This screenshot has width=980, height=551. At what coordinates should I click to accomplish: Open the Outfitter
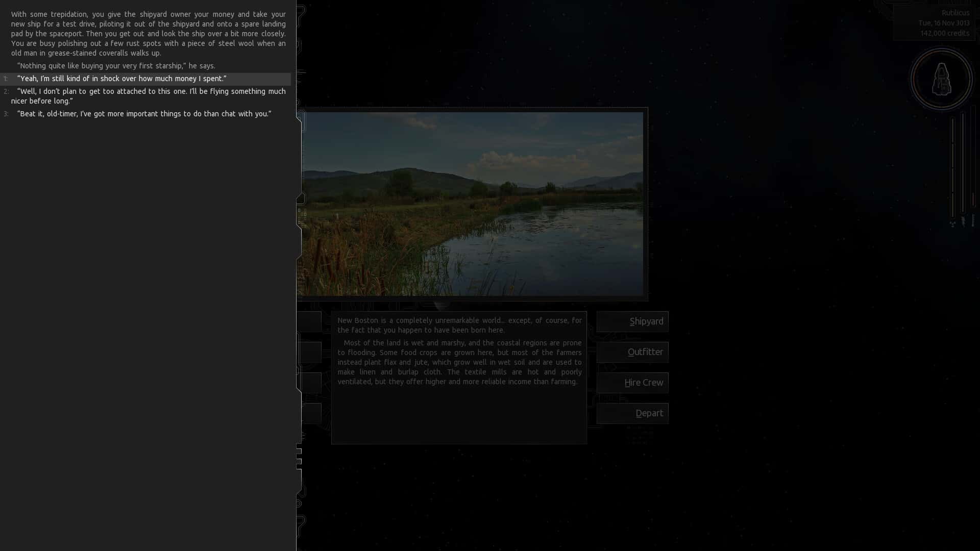click(x=632, y=352)
